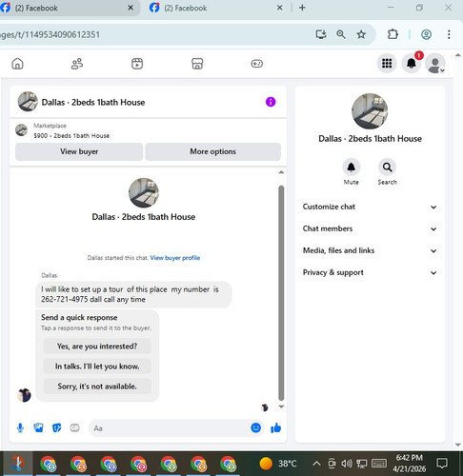Screen dimensions: 463x476
Task: Click the weather 38°C taskbar widget
Action: coord(278,464)
